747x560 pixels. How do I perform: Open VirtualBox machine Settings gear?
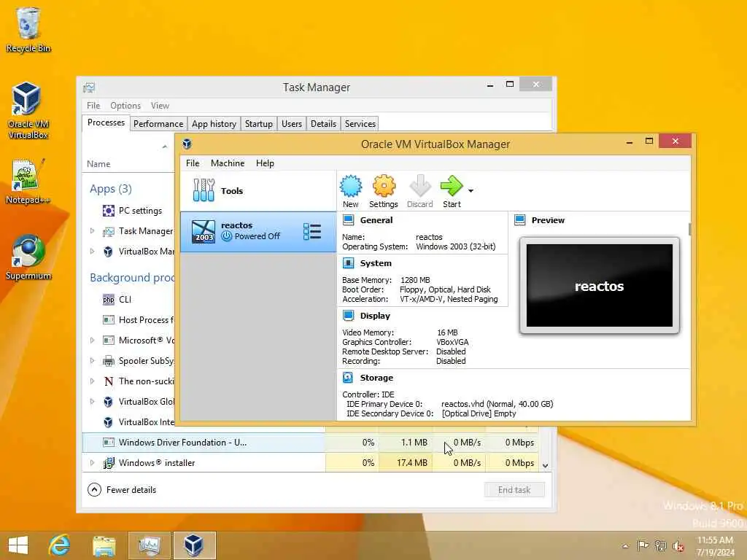(x=384, y=191)
